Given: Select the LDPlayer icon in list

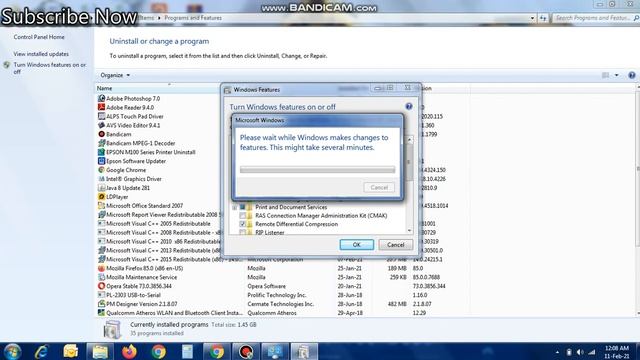Looking at the screenshot, I should pyautogui.click(x=101, y=197).
